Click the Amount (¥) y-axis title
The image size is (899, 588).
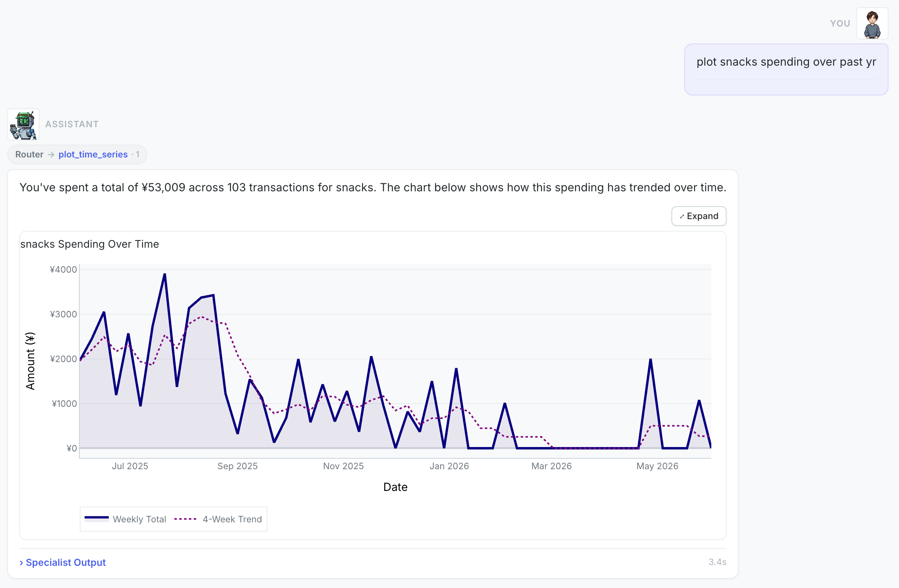(30, 361)
